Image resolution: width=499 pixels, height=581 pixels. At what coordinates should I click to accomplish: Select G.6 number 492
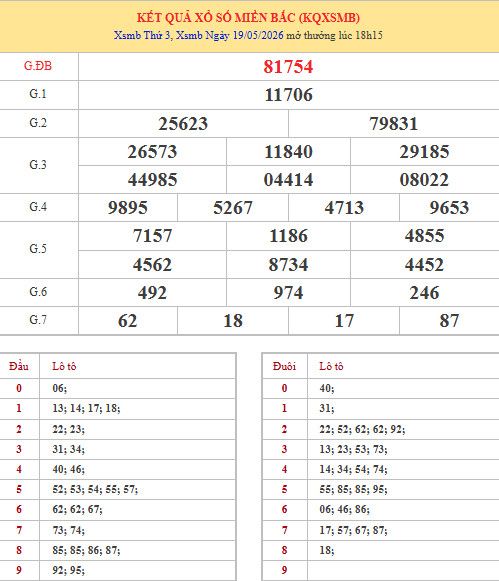click(152, 293)
